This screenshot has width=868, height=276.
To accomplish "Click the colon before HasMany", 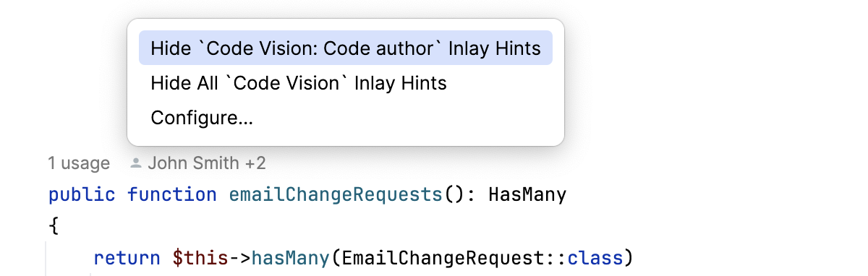I will tap(471, 194).
